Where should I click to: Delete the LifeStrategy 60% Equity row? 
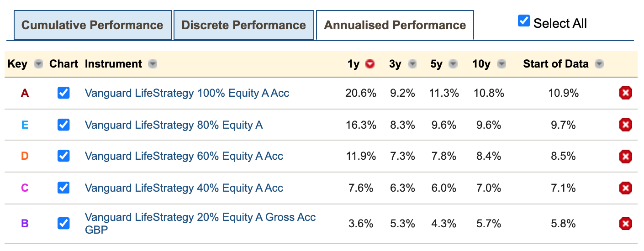tap(625, 157)
